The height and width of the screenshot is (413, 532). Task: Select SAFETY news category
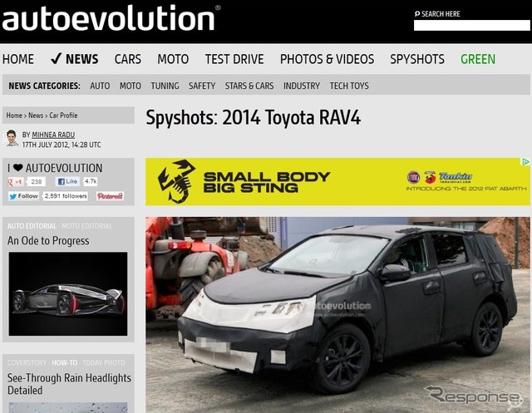[x=202, y=86]
